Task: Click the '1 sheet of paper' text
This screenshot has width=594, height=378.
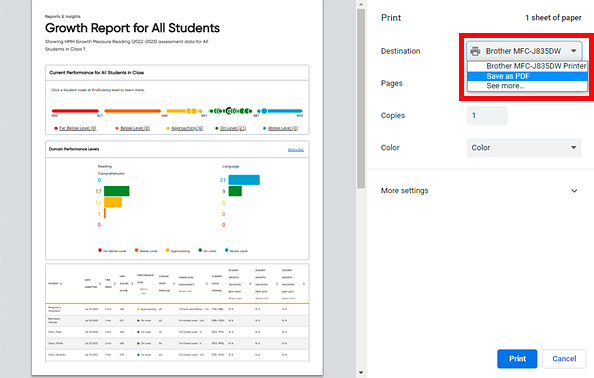Action: pos(553,18)
